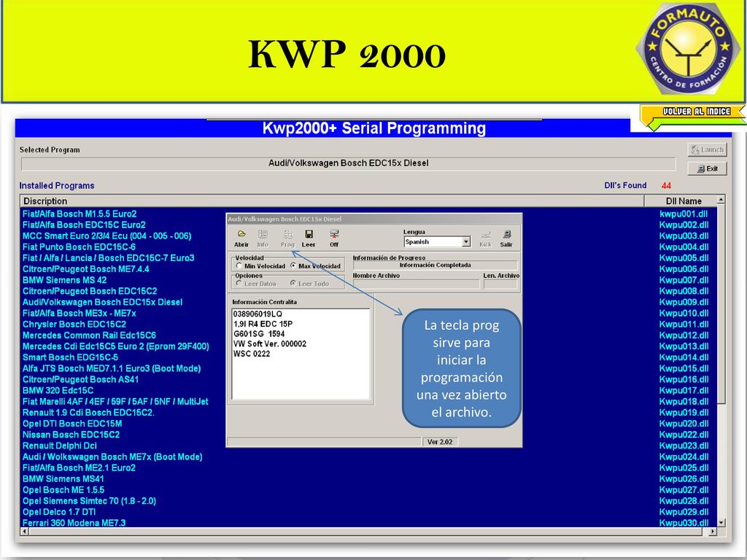Click the Volver al Indice link
747x560 pixels.
coord(694,117)
